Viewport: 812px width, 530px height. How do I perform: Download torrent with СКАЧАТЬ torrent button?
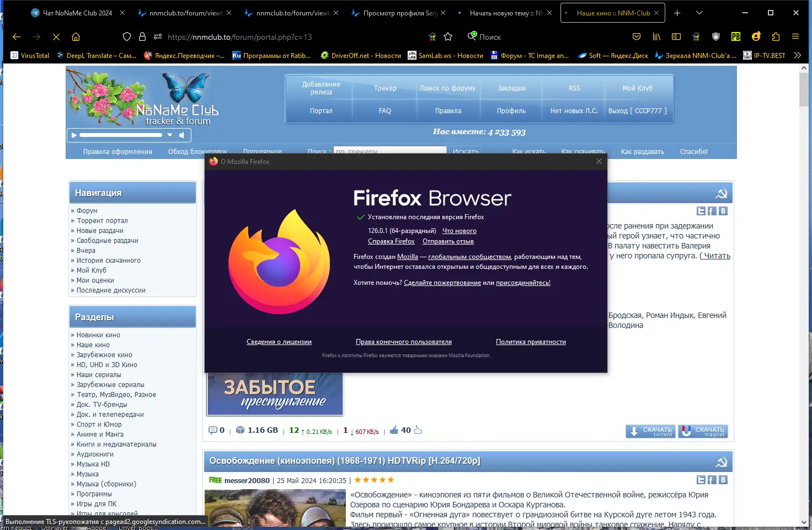tap(650, 431)
